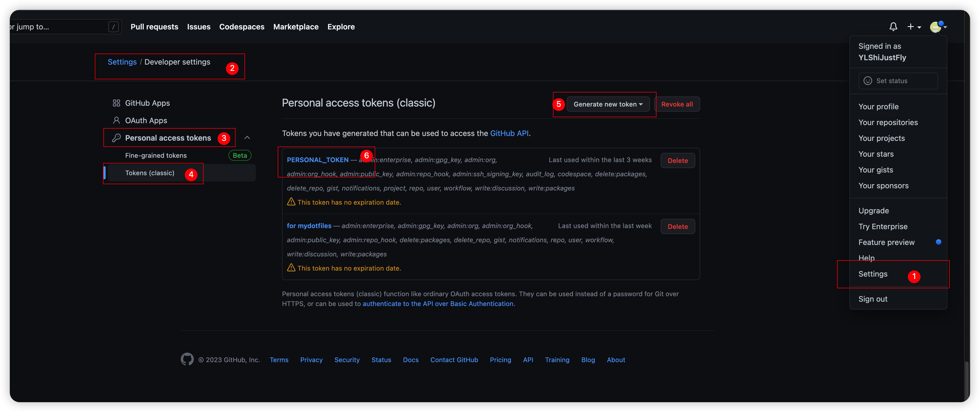Click the user avatar icon

click(x=936, y=27)
